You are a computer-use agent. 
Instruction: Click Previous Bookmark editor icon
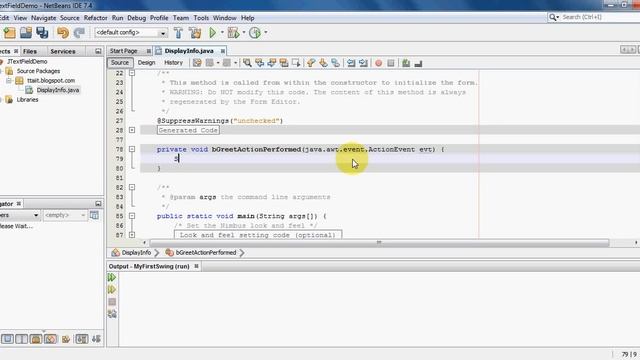[x=311, y=63]
